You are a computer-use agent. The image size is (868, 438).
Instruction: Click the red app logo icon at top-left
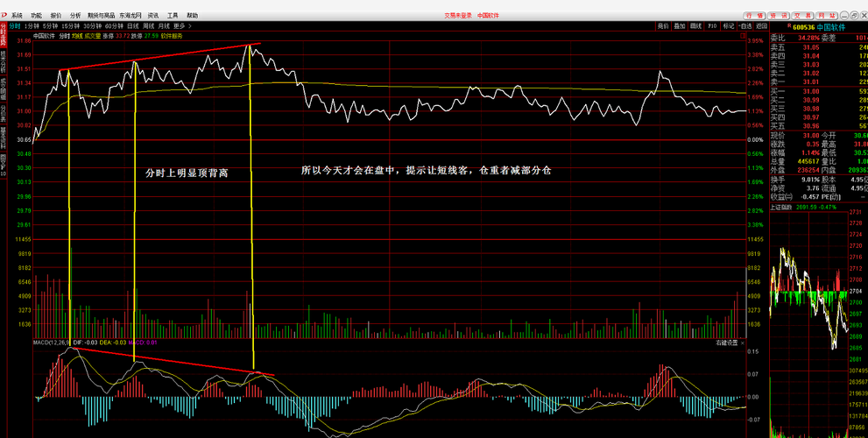pyautogui.click(x=4, y=16)
